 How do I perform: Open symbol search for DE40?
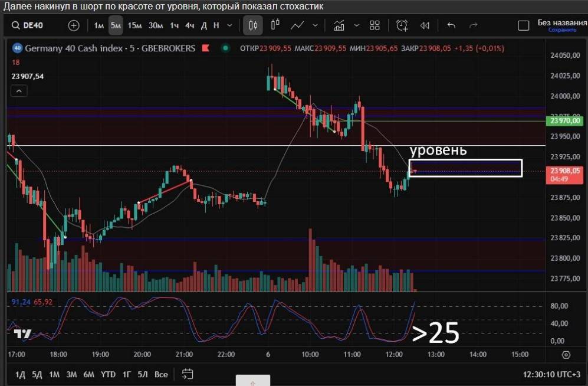tap(35, 25)
